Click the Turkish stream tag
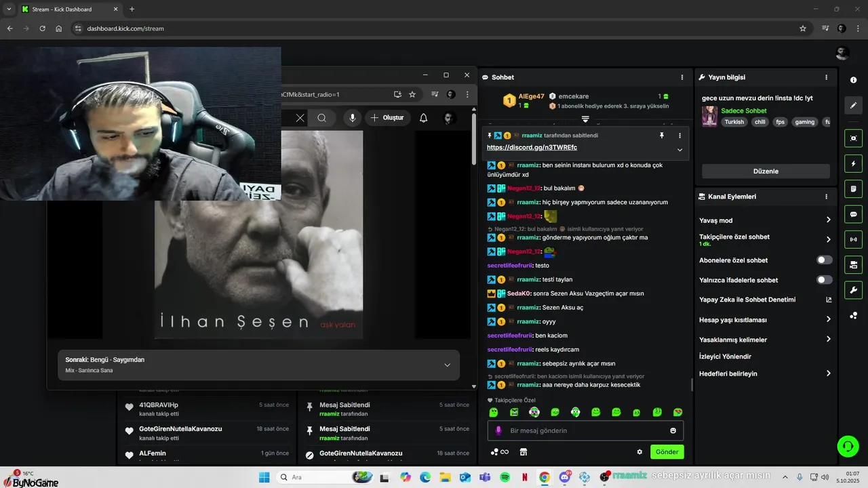This screenshot has width=868, height=488. tap(734, 122)
